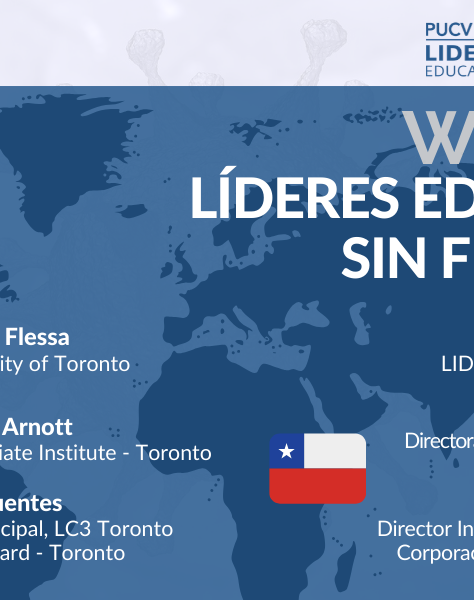Click the white star on the flag

point(287,451)
